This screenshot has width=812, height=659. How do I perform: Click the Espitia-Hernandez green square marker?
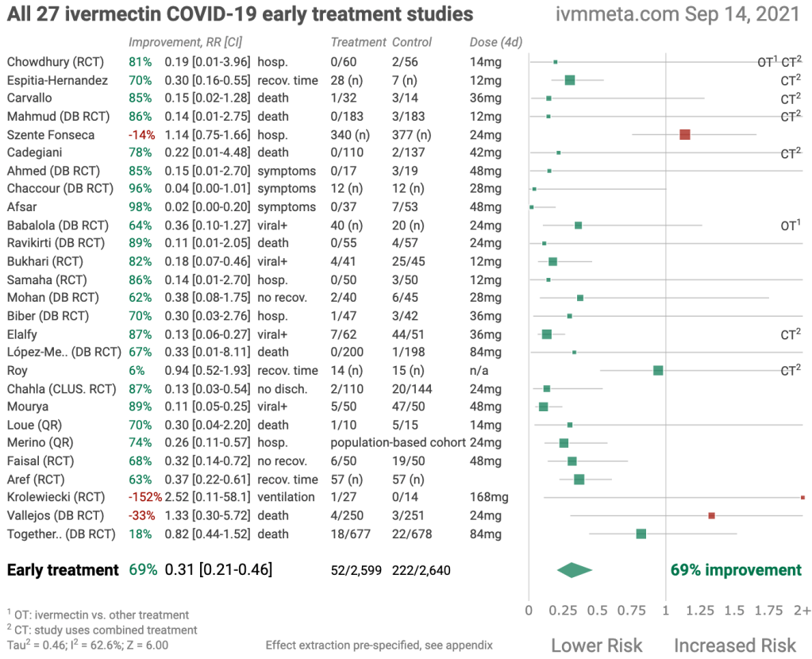pyautogui.click(x=570, y=80)
